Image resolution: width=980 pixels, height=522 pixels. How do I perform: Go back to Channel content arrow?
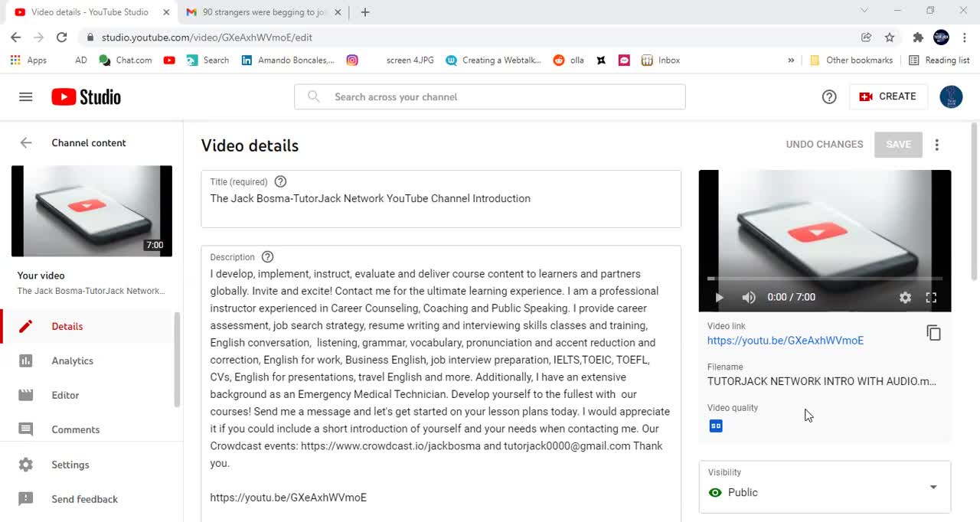click(x=26, y=142)
